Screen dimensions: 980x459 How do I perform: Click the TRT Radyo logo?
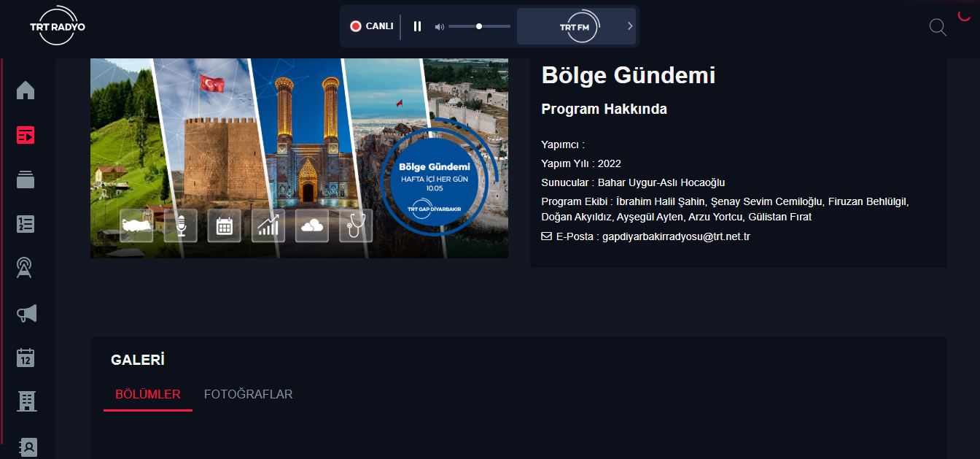(58, 26)
